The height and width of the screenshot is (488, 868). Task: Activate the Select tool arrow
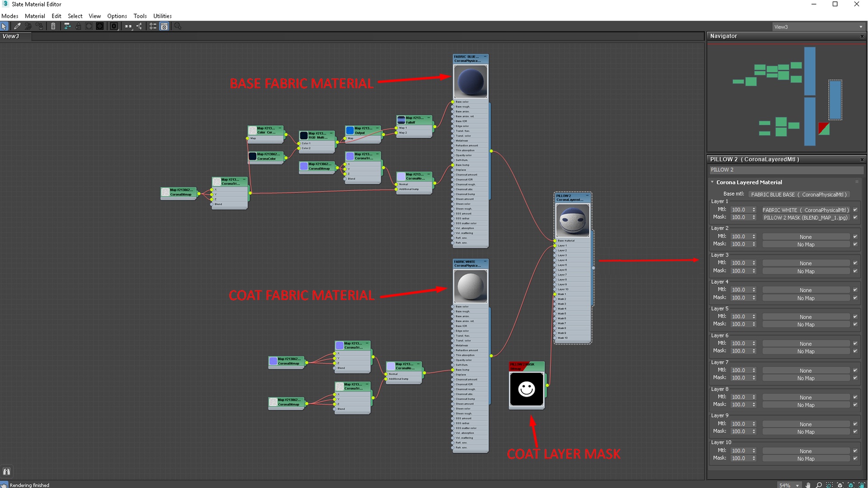pos(4,26)
